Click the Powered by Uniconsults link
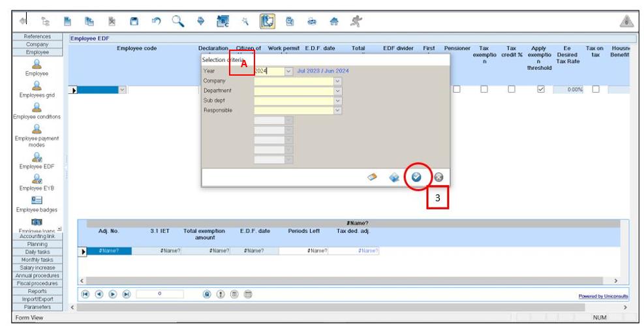 click(x=603, y=296)
